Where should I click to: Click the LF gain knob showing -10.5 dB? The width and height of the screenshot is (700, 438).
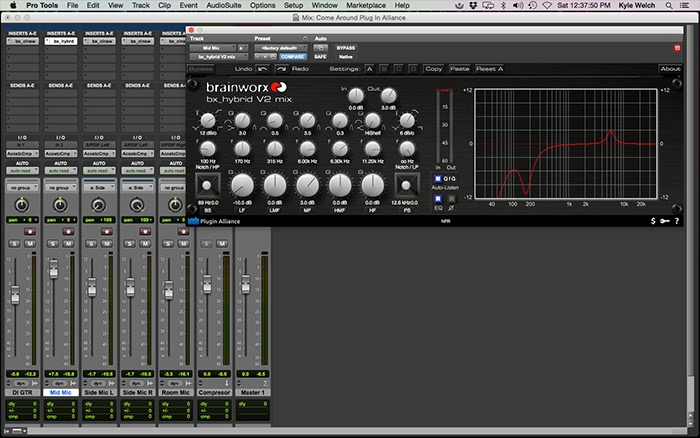tap(242, 185)
